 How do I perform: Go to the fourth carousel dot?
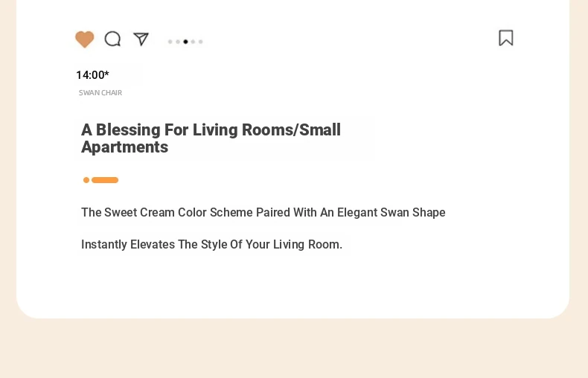(x=193, y=42)
